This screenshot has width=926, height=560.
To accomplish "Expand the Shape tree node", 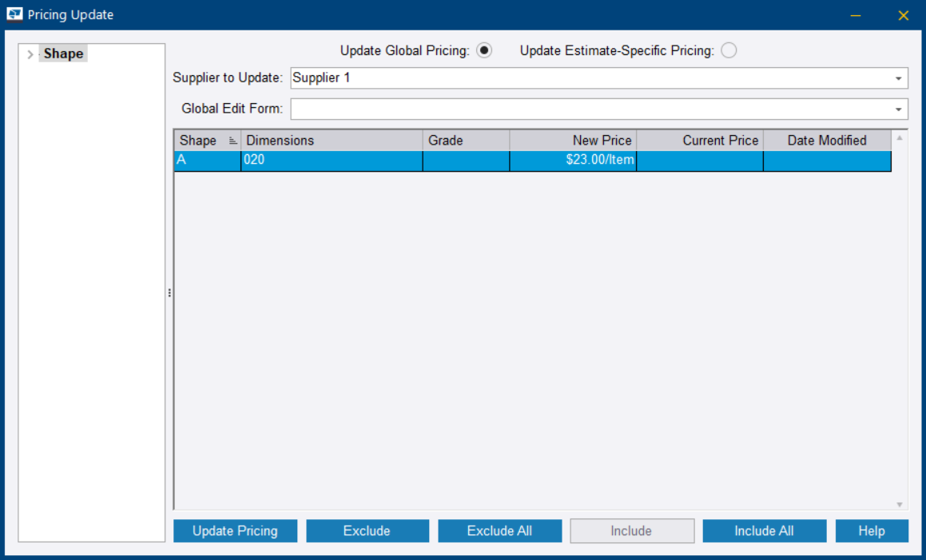I will tap(30, 54).
